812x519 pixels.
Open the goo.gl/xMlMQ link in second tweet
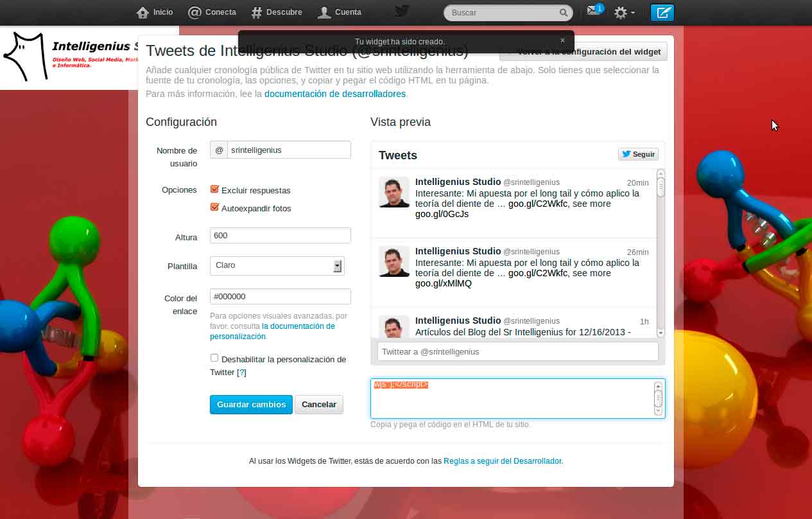pos(444,283)
